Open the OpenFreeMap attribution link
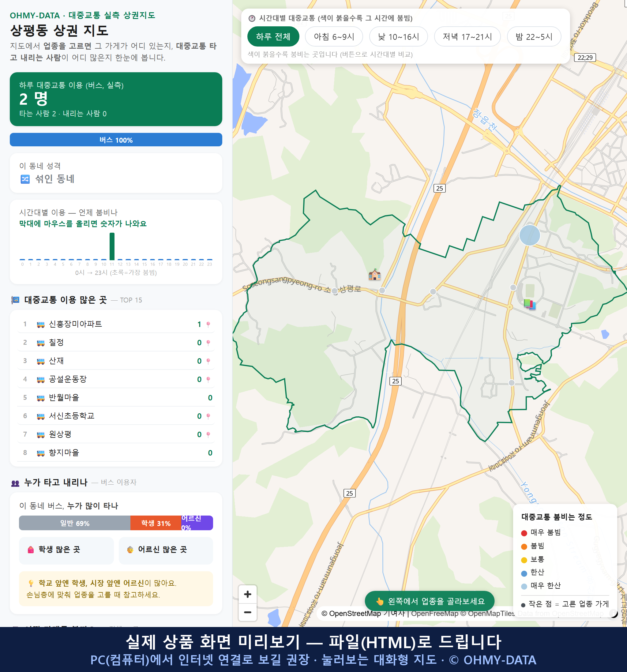Viewport: 627px width, 672px height. click(x=434, y=614)
